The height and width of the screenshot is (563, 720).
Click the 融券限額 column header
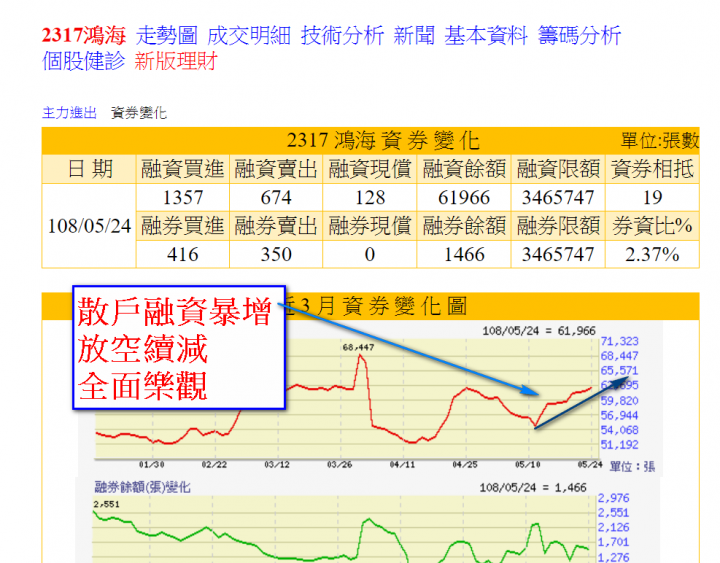coord(558,226)
